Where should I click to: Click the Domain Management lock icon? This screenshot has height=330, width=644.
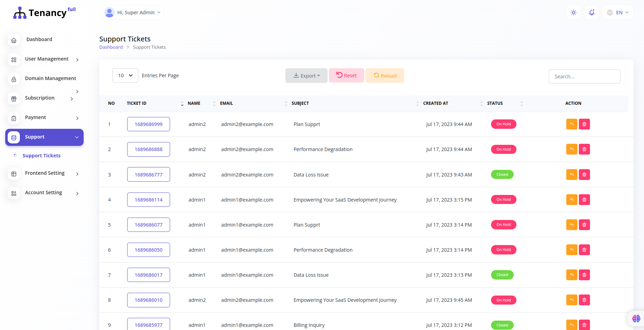(x=14, y=79)
